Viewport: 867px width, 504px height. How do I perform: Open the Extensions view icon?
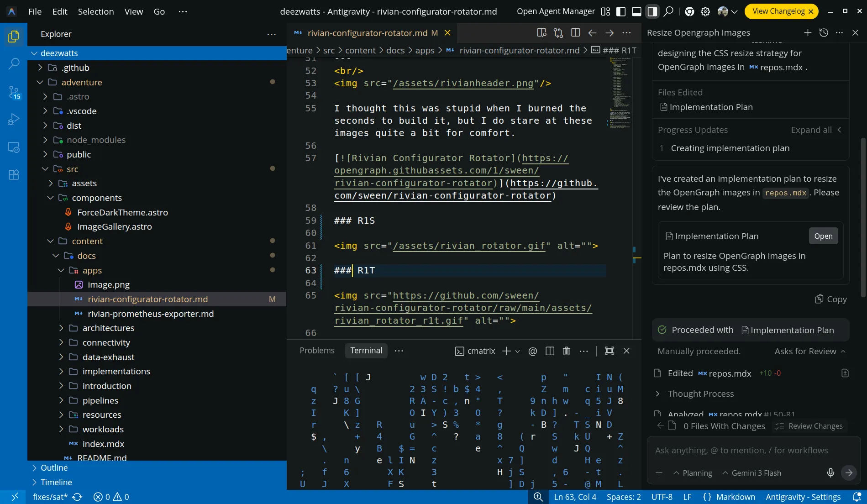pyautogui.click(x=14, y=175)
